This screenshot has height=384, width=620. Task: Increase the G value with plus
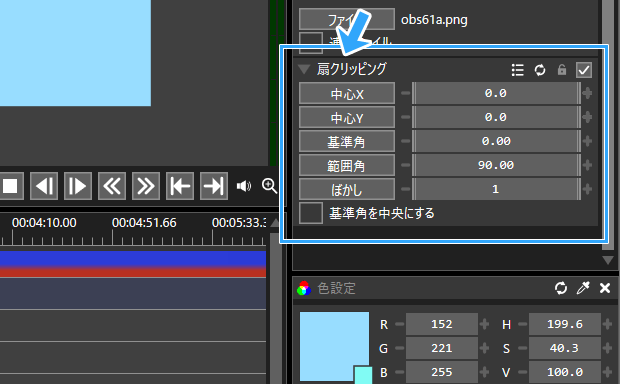click(x=484, y=348)
